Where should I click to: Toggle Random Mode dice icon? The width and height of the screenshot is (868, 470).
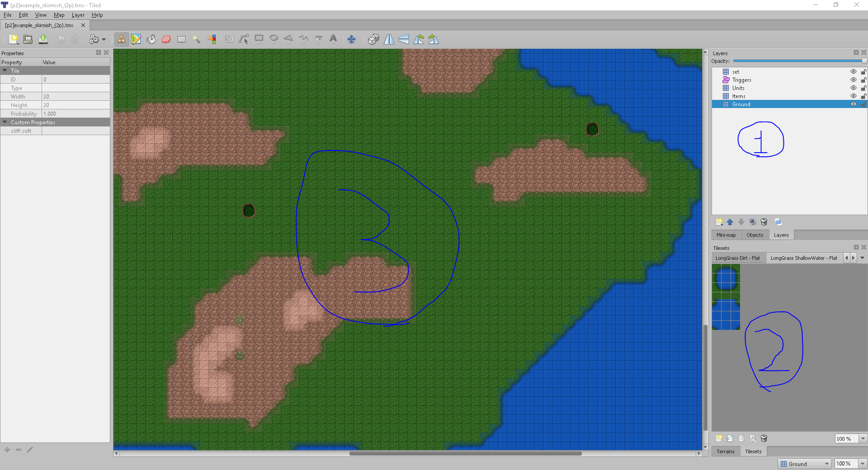373,39
